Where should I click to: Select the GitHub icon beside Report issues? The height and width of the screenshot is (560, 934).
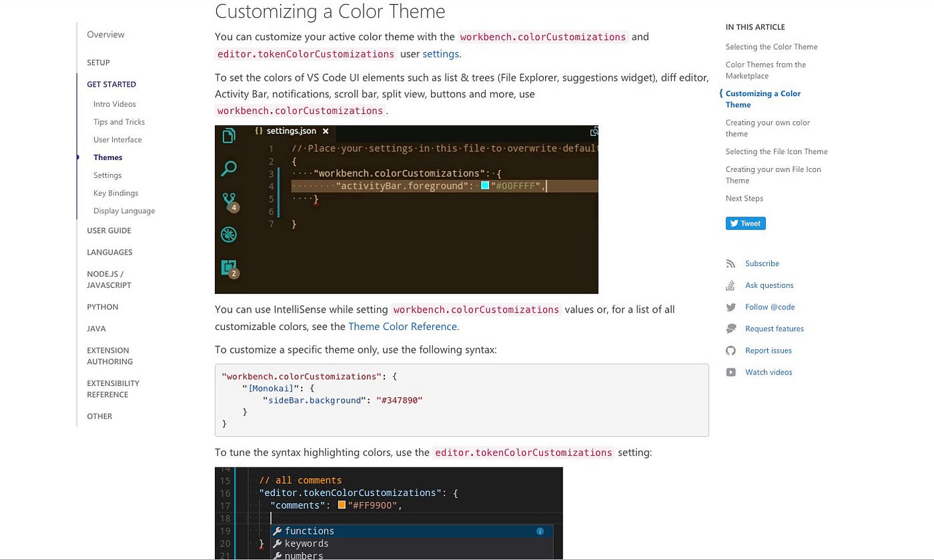pos(731,350)
